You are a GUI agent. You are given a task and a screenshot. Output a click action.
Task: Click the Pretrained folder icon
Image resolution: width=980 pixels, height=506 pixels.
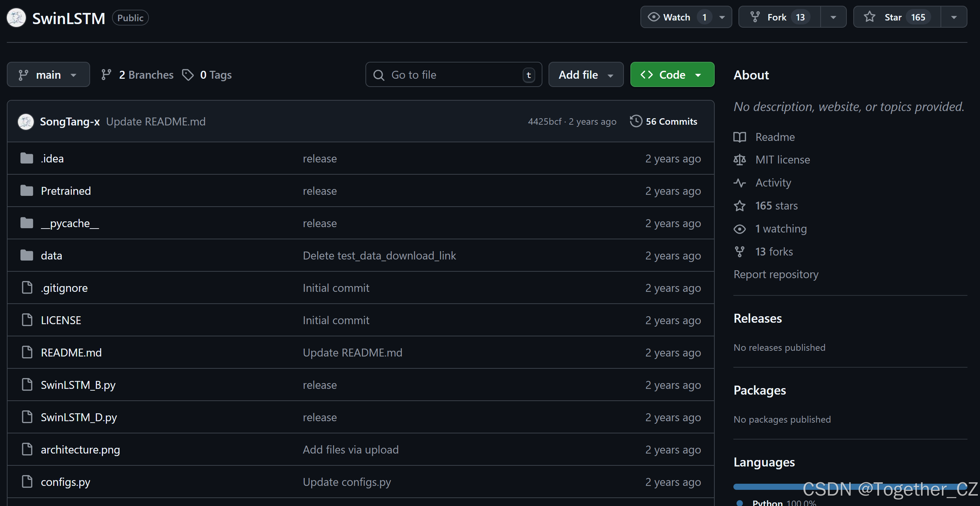(27, 190)
